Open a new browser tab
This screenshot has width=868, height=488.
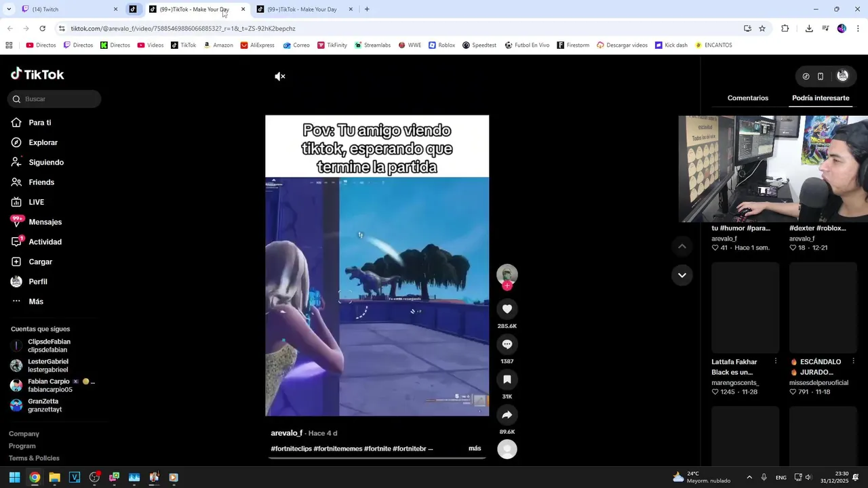click(x=367, y=9)
